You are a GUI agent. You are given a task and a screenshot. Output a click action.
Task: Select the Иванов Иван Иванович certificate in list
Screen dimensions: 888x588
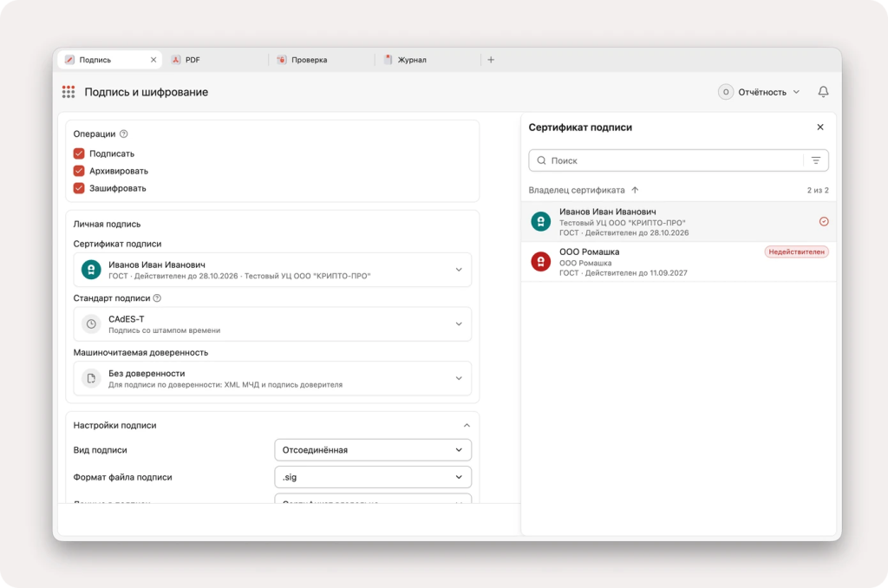[x=678, y=221]
